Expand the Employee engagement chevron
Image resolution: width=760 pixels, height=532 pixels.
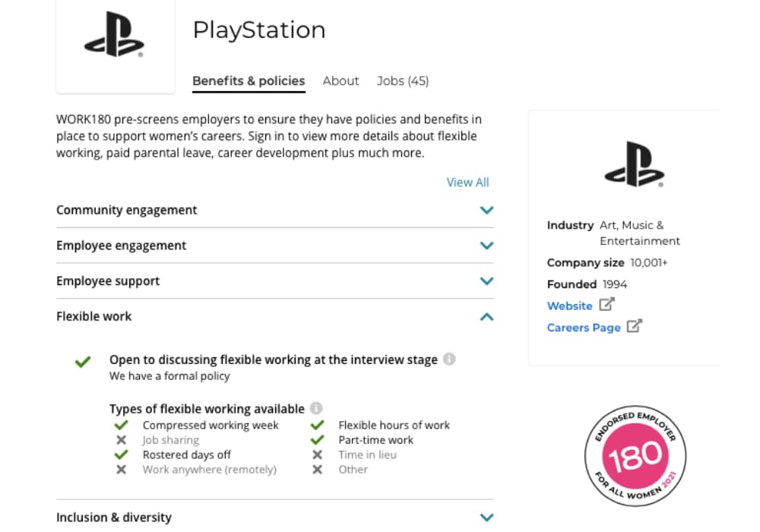486,245
